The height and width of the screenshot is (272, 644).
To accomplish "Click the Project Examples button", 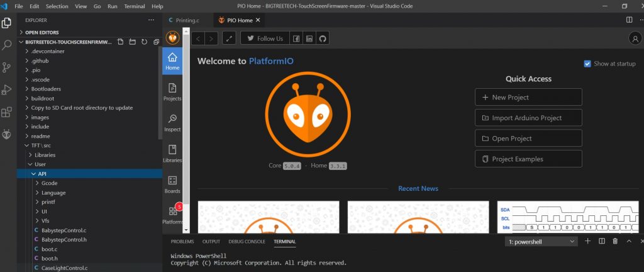I will pos(528,159).
